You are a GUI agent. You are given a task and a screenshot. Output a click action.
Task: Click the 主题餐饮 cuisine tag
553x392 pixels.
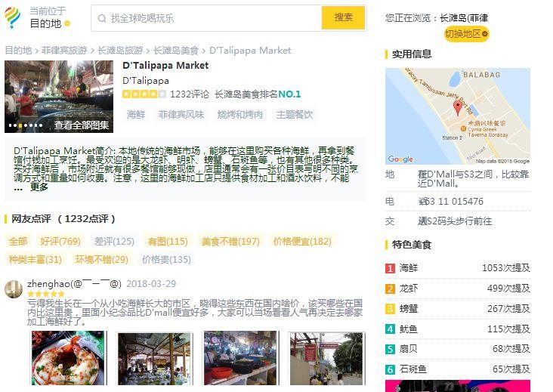tap(295, 115)
